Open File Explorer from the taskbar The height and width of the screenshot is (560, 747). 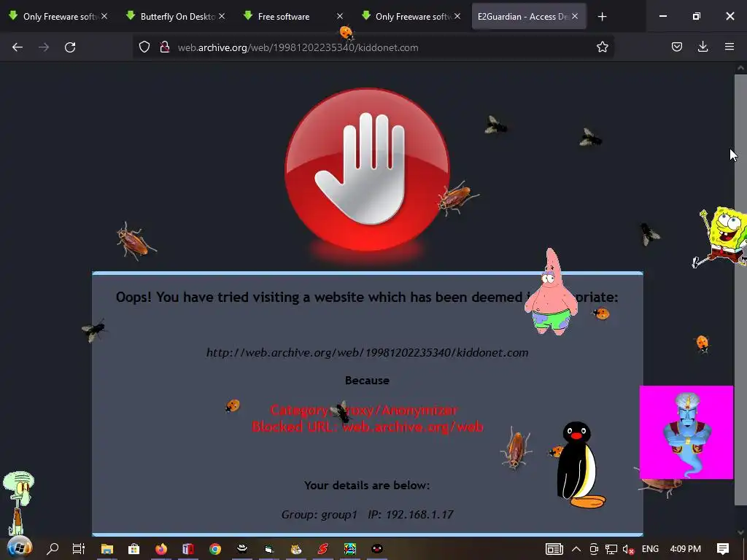pyautogui.click(x=107, y=548)
